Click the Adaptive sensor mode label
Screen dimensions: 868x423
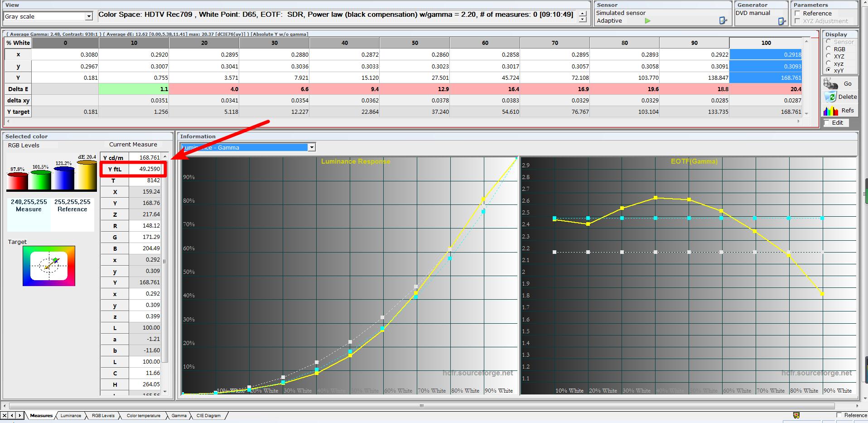tap(609, 21)
